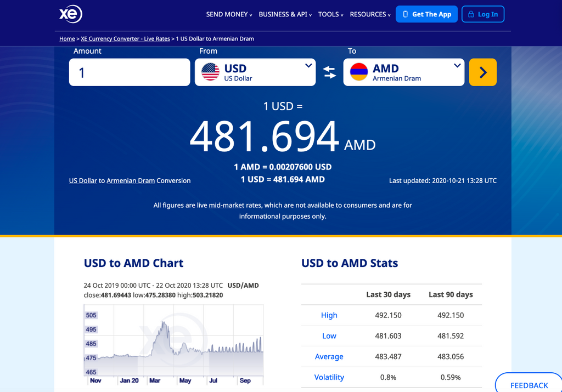The image size is (562, 392).
Task: Open the TOOLS menu
Action: click(x=330, y=14)
